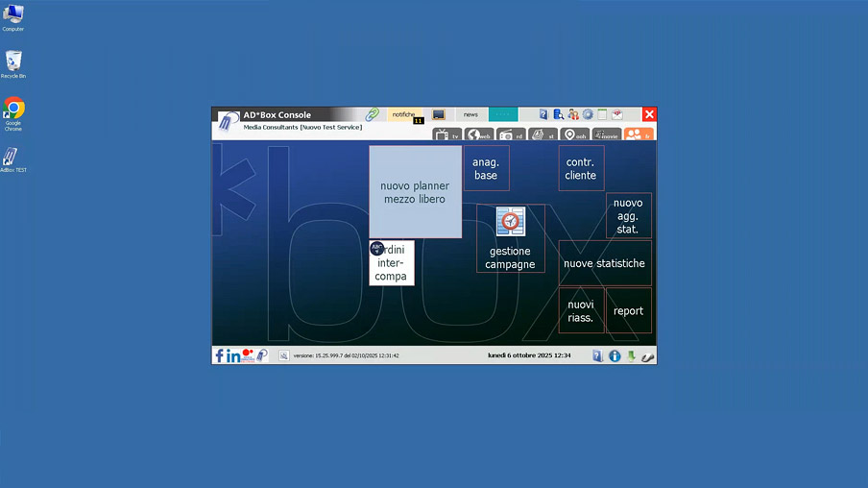Image resolution: width=868 pixels, height=488 pixels.
Task: Click the green download arrow icon
Action: (632, 355)
